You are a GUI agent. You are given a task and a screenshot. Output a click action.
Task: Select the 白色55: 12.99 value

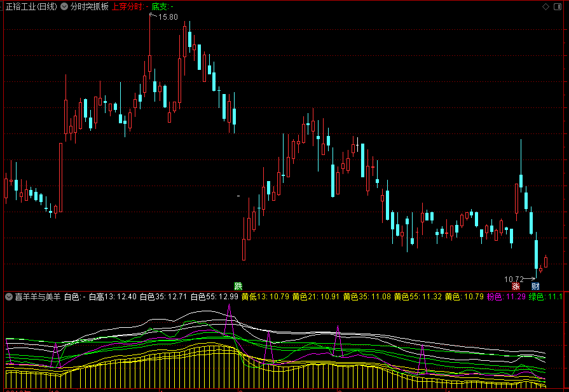(214, 297)
